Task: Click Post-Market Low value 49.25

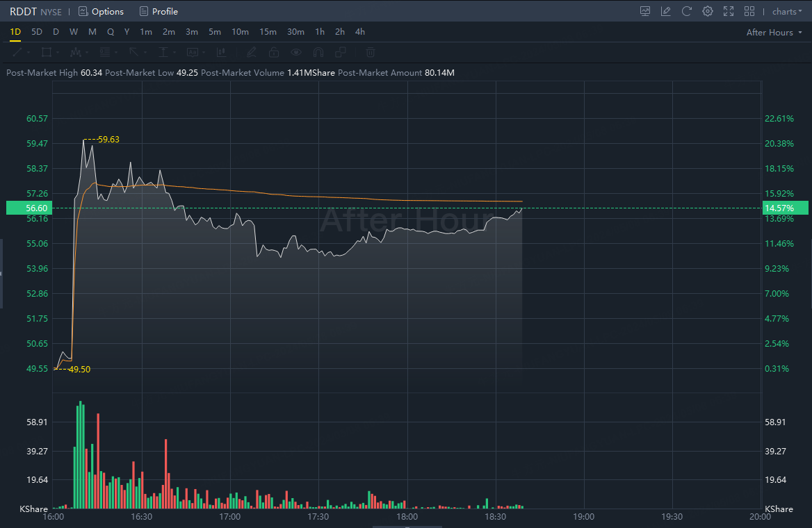Action: coord(187,73)
